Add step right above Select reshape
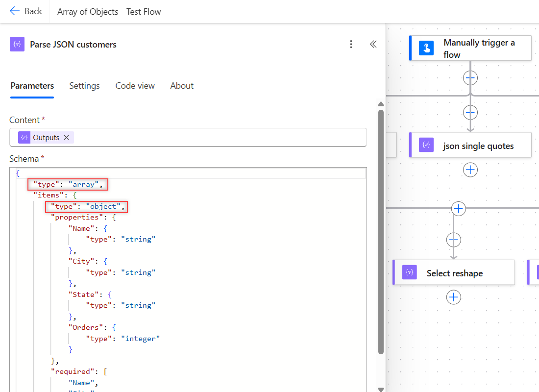Screen dimensions: 539x392 [x=453, y=240]
